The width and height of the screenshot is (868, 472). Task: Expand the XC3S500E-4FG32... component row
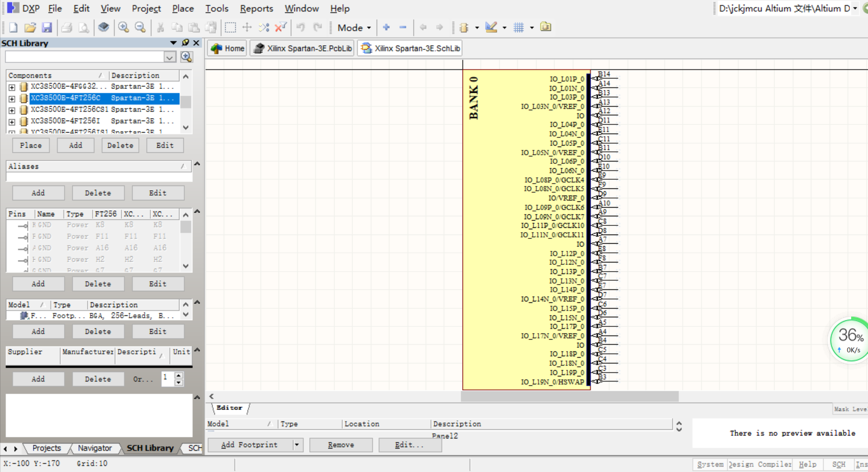point(12,87)
